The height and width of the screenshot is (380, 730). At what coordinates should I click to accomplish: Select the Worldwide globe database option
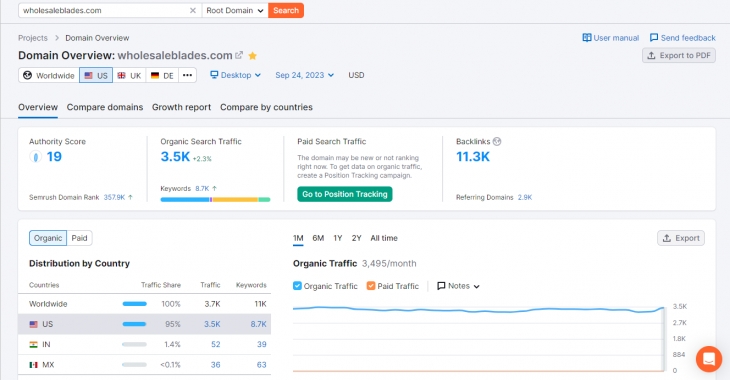coord(49,75)
